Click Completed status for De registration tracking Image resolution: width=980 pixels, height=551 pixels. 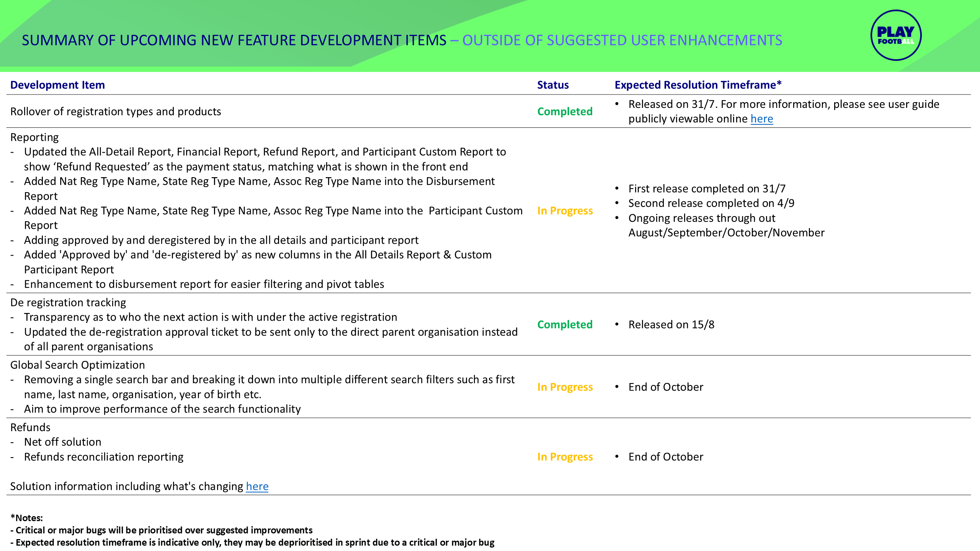565,325
